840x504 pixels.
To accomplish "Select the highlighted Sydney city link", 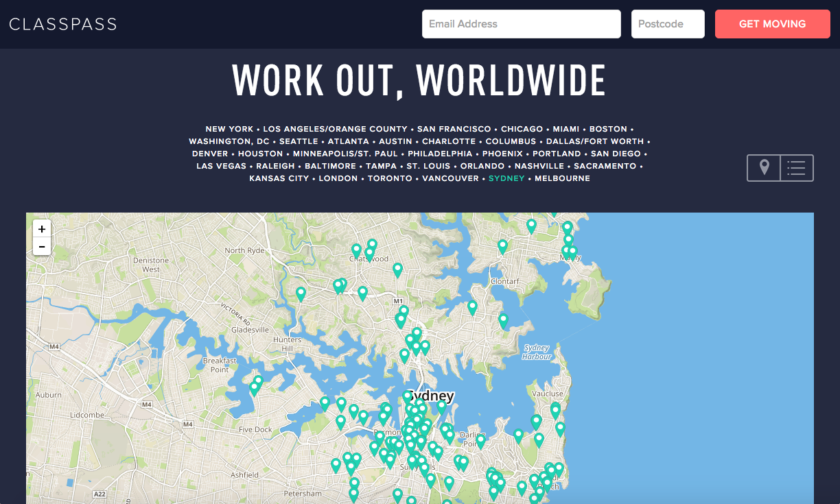I will point(506,178).
